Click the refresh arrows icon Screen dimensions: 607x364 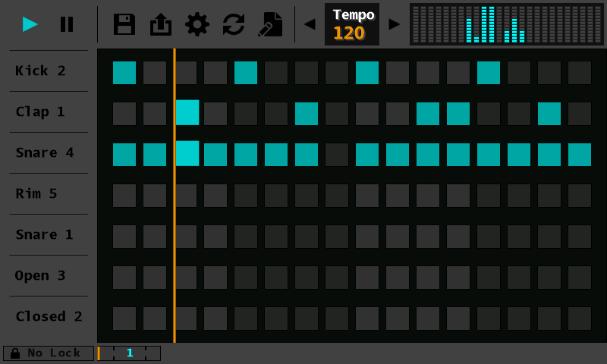pos(234,24)
